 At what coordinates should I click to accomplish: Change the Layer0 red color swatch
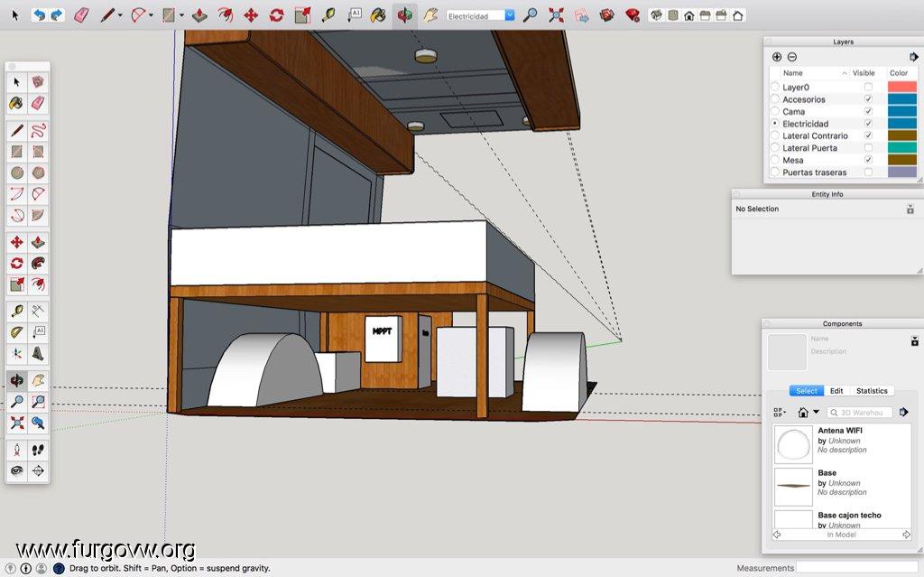902,88
